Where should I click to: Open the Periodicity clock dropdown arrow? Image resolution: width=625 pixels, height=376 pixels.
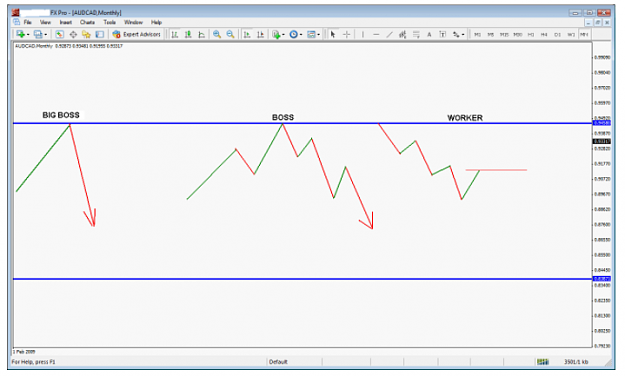[x=301, y=35]
